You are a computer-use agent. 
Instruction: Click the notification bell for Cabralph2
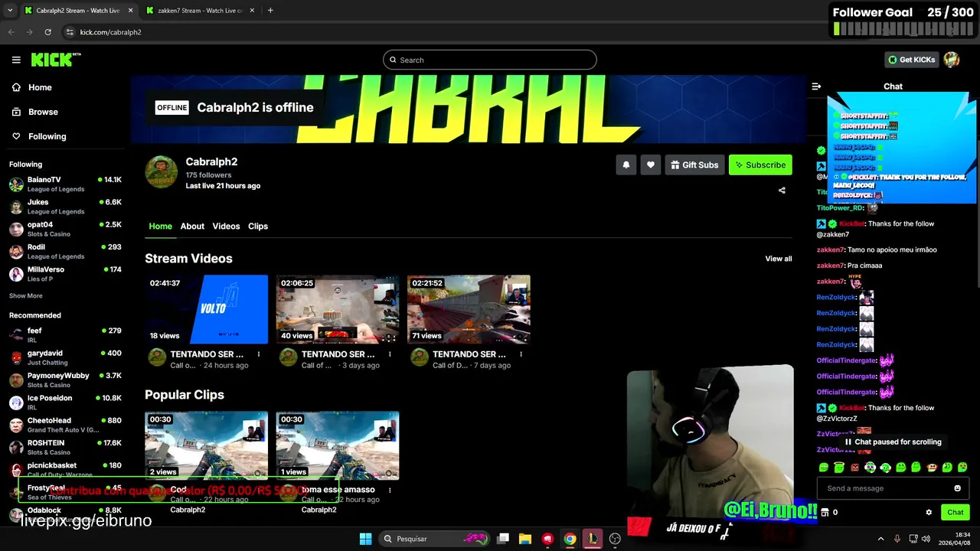tap(626, 165)
